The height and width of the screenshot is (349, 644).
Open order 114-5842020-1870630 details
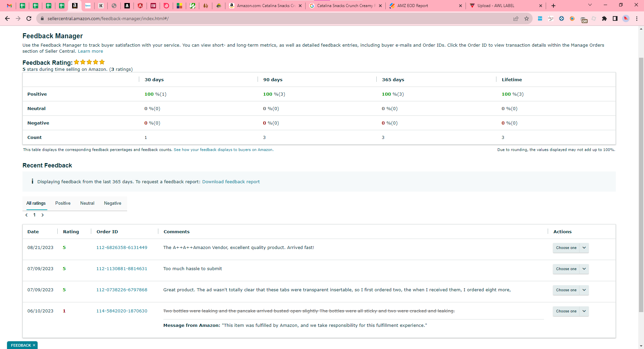[122, 311]
